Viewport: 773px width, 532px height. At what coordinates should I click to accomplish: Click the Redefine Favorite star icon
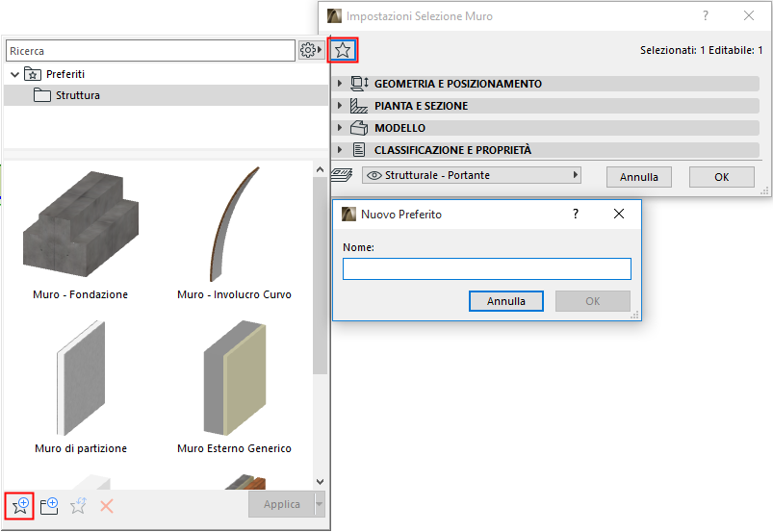coord(78,505)
